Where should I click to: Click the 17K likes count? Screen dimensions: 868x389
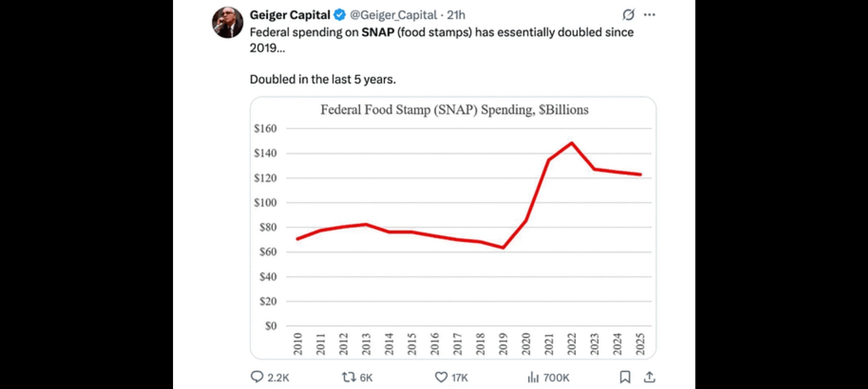pos(460,377)
